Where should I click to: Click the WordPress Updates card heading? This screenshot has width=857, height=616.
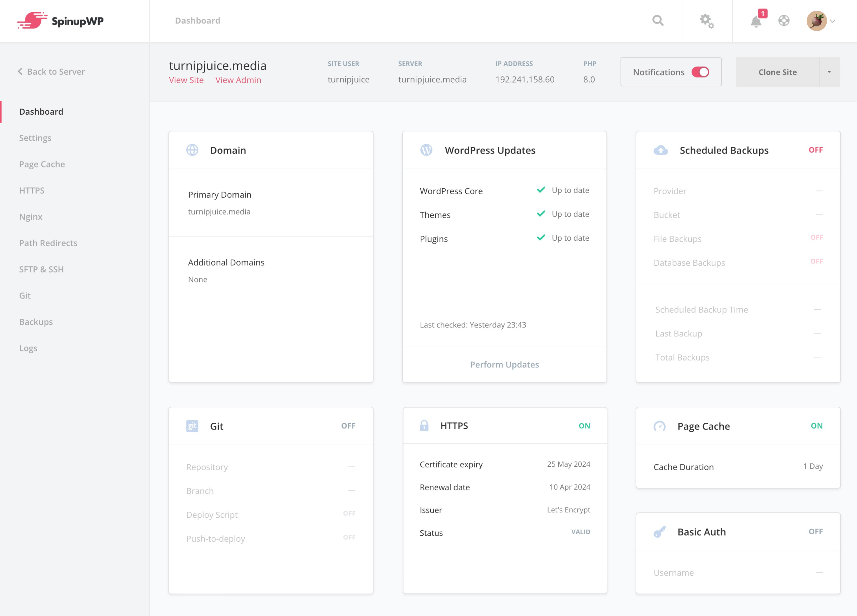490,150
